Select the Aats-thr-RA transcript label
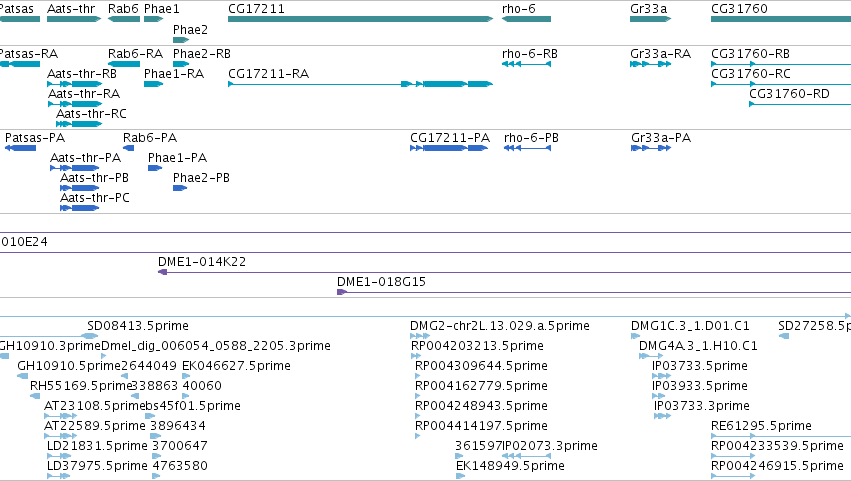This screenshot has height=481, width=851. tap(84, 93)
